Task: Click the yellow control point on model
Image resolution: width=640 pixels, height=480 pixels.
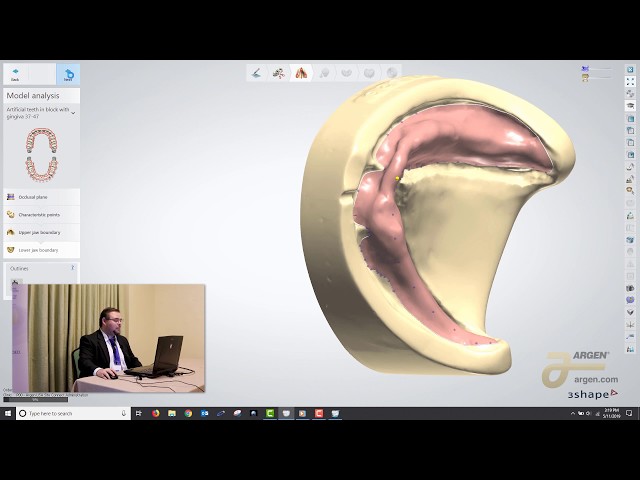Action: tap(397, 178)
